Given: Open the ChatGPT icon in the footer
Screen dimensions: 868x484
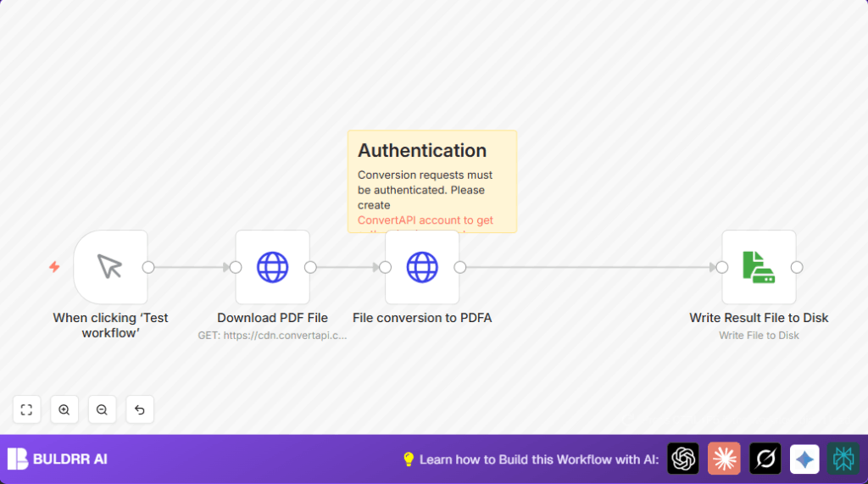Looking at the screenshot, I should tap(683, 459).
